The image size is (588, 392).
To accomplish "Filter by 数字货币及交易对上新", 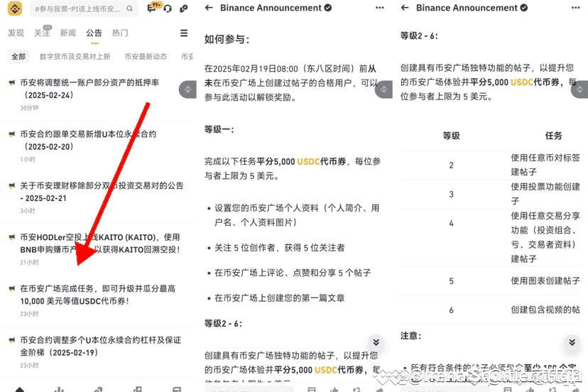I will [75, 57].
